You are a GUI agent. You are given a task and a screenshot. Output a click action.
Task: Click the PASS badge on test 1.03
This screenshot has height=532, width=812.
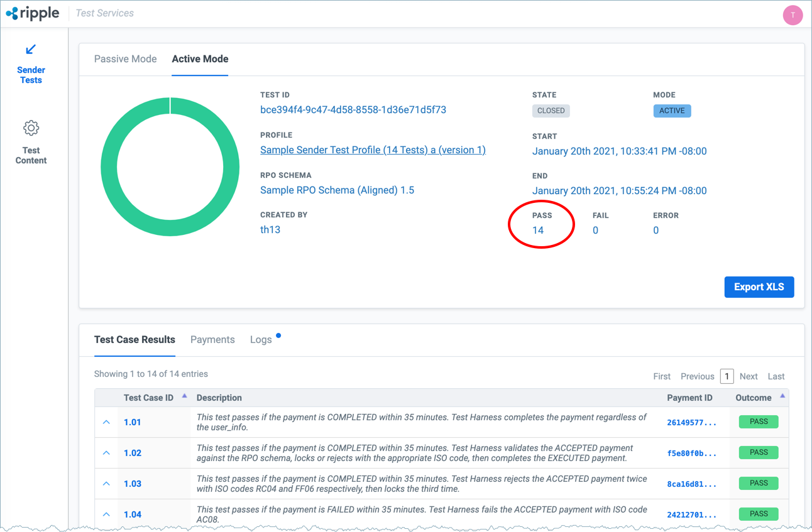point(758,483)
